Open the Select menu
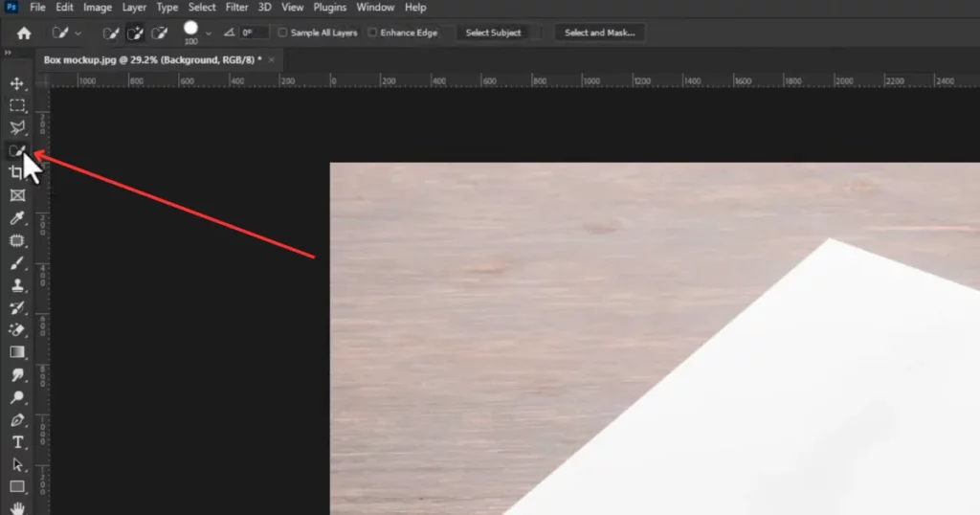The image size is (980, 515). pos(202,8)
